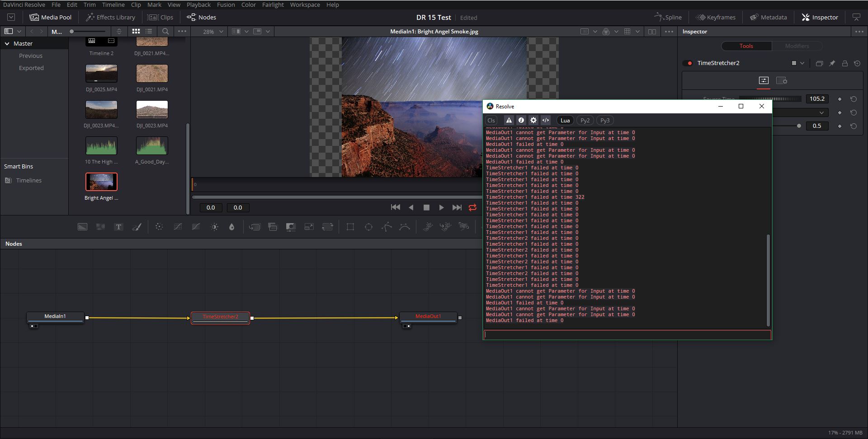Toggle loop playback in viewer
The image size is (868, 439).
(472, 207)
